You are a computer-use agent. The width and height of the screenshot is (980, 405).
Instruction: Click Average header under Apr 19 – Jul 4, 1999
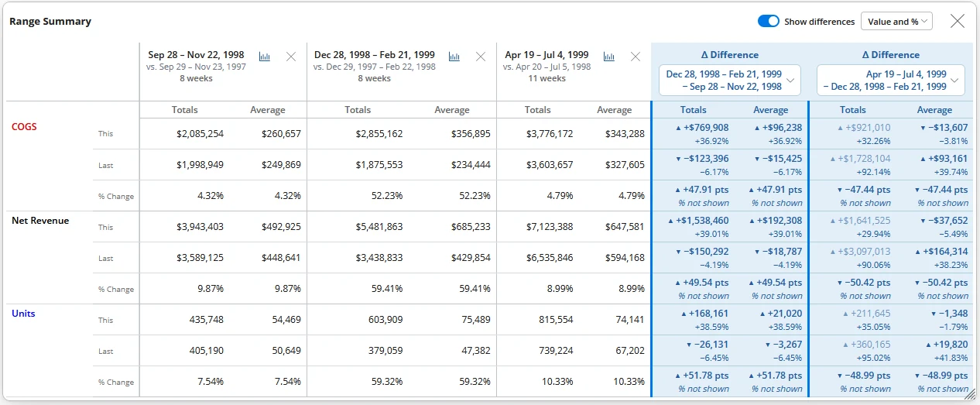click(x=615, y=110)
